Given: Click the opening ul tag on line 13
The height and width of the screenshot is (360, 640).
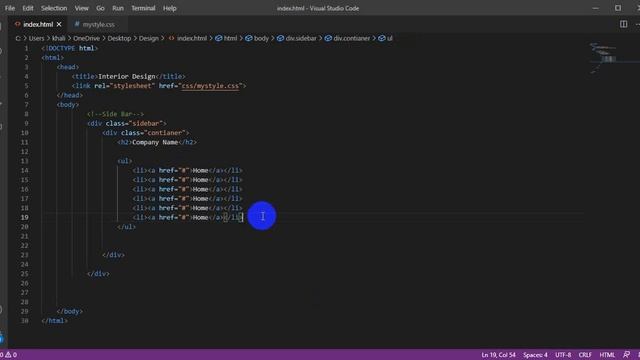Looking at the screenshot, I should click(x=124, y=161).
